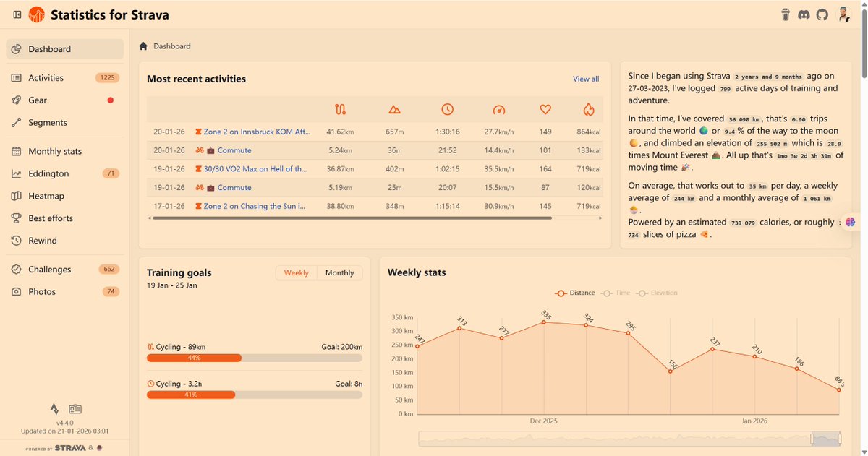Click the cycling icon on the Zone 2 Innsbruck row
The height and width of the screenshot is (456, 868).
click(198, 132)
